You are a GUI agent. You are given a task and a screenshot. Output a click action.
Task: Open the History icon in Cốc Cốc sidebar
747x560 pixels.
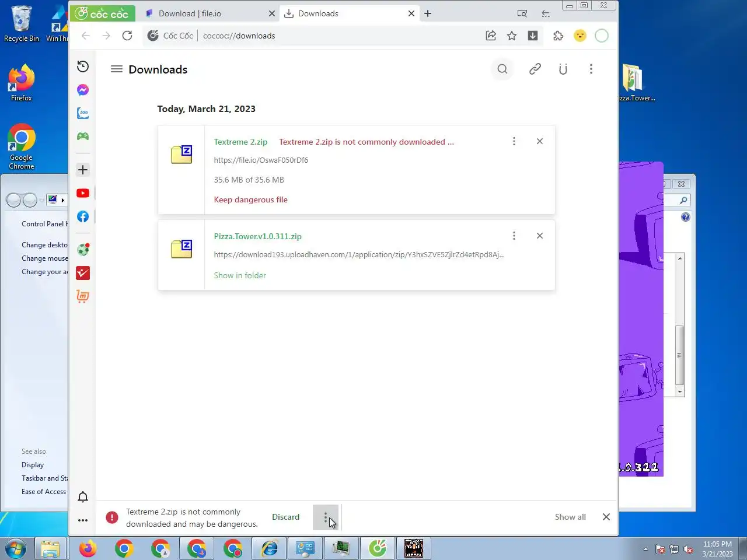(x=83, y=66)
